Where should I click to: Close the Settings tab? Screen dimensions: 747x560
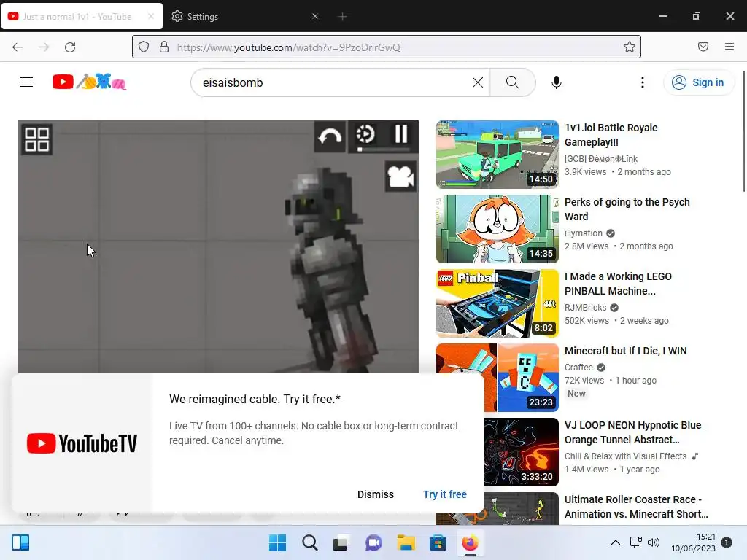(315, 16)
